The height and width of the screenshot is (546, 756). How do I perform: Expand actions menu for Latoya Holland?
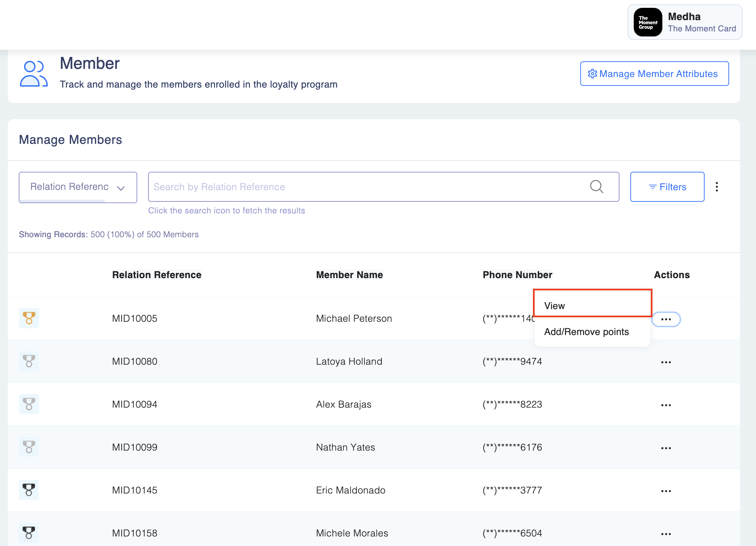click(x=666, y=362)
